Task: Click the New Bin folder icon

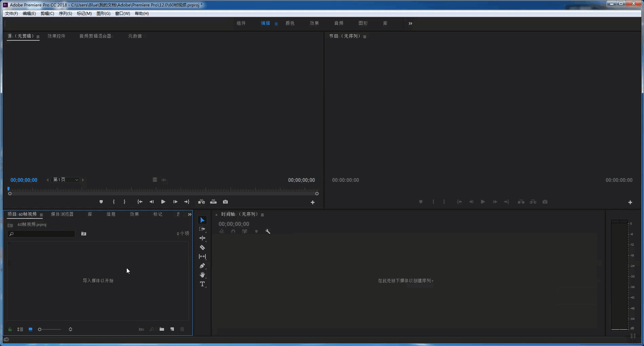Action: pos(162,329)
